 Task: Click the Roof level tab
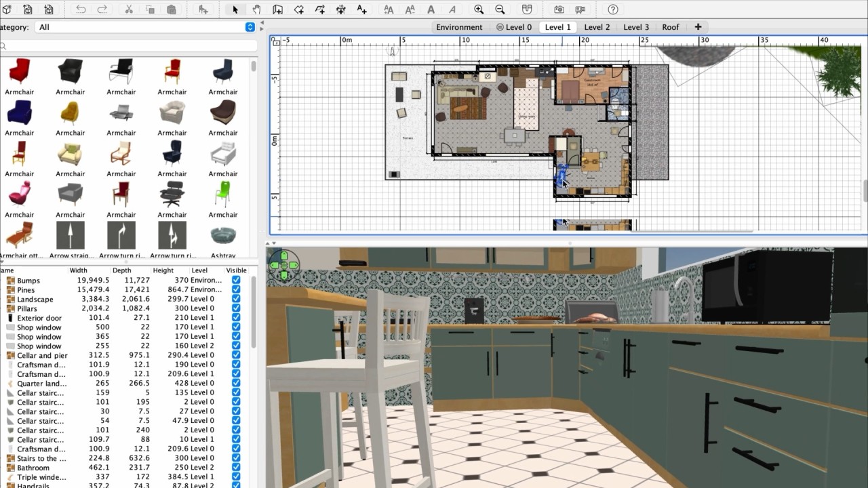point(670,27)
